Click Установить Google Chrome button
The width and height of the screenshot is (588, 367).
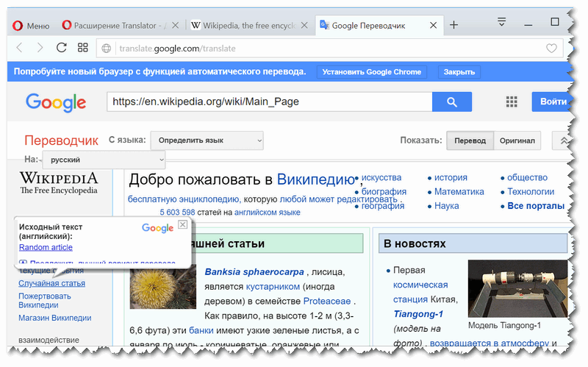(x=372, y=72)
